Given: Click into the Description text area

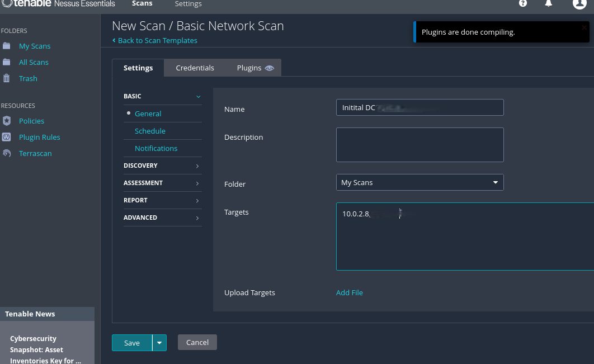Looking at the screenshot, I should (419, 145).
